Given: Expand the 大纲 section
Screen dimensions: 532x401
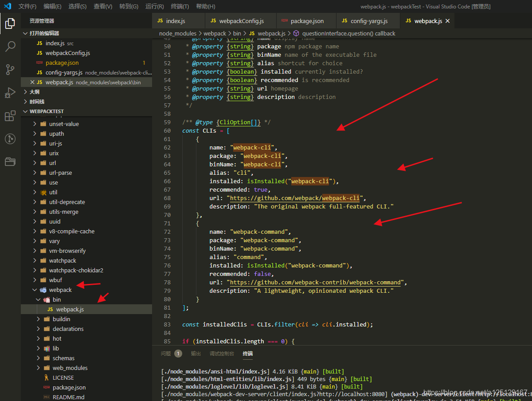Looking at the screenshot, I should point(86,92).
